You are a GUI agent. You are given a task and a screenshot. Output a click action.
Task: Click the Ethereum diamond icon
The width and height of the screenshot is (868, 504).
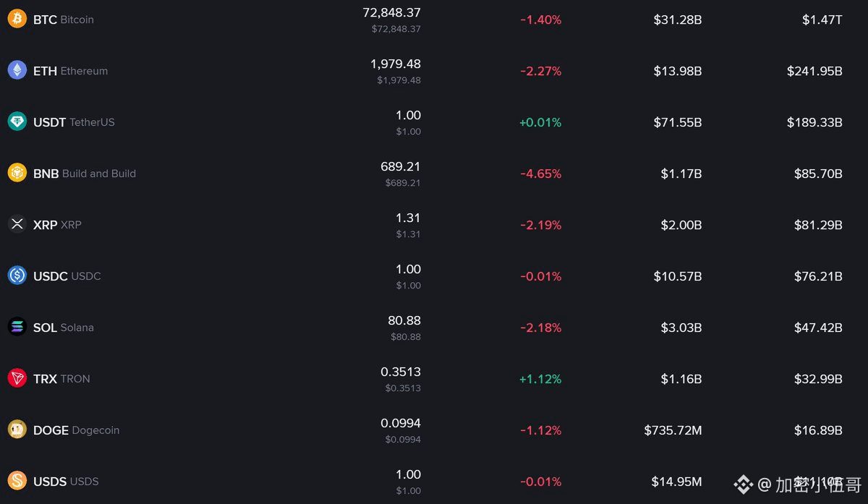[x=17, y=70]
